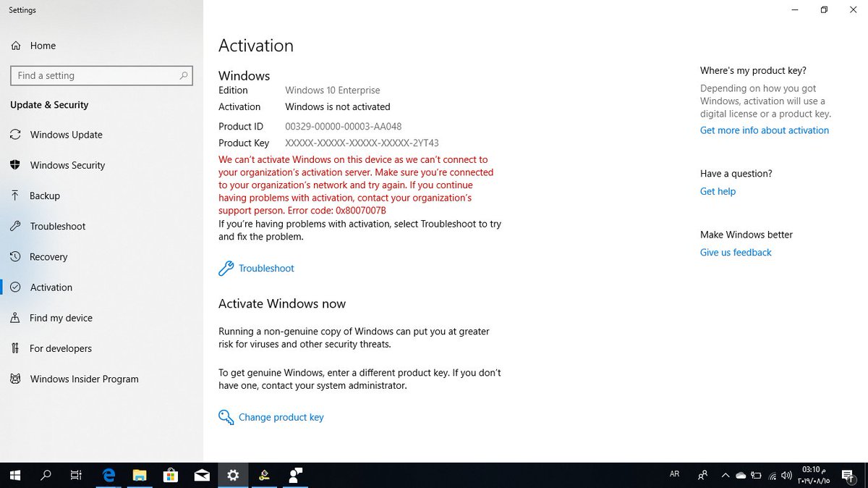Click the battery tray icon
Screen dimensions: 868x488
(757, 476)
